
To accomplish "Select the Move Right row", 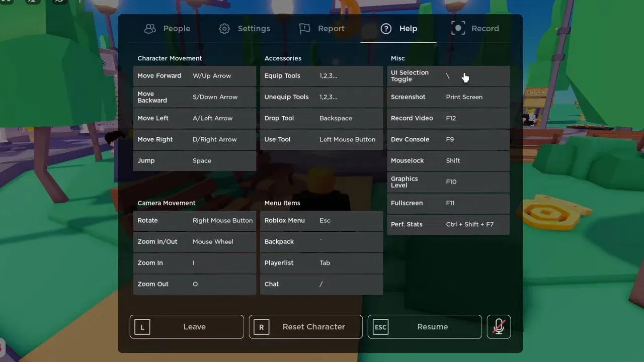I will pyautogui.click(x=195, y=139).
